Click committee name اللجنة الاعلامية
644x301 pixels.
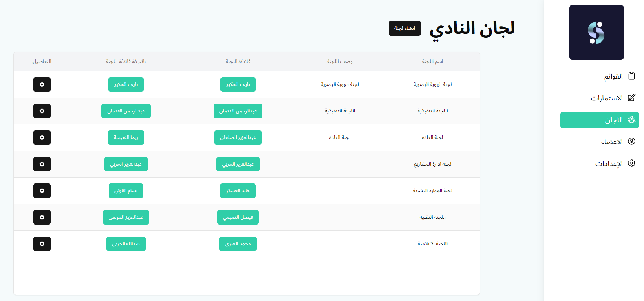tap(433, 244)
